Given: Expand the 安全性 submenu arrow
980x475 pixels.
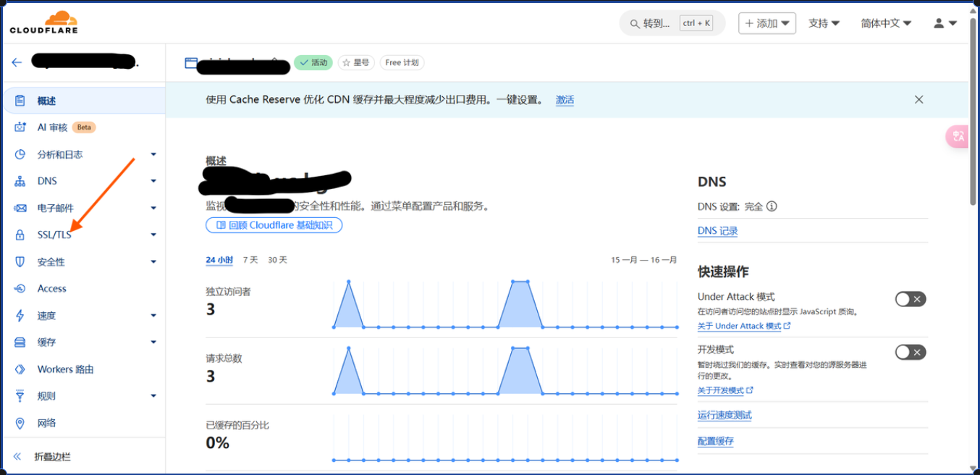Looking at the screenshot, I should tap(153, 261).
